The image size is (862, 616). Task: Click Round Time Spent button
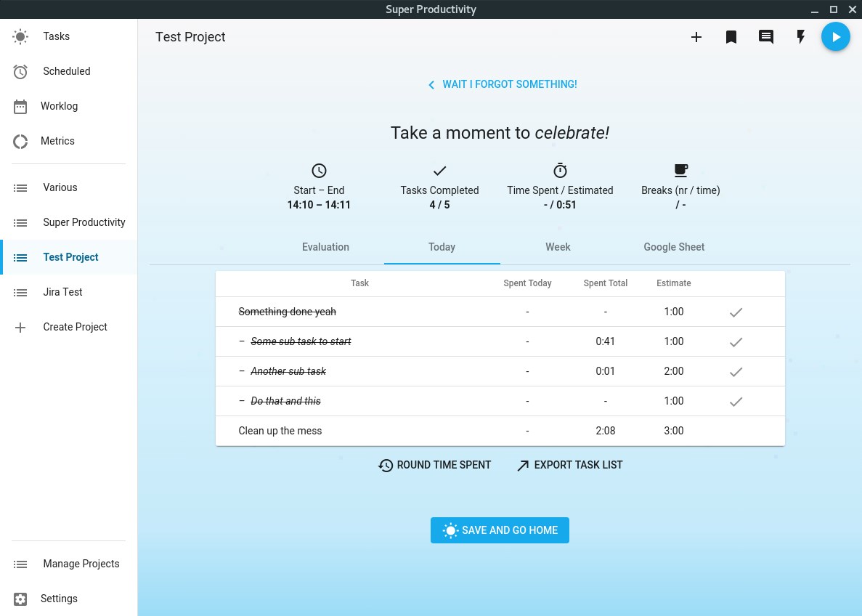434,466
